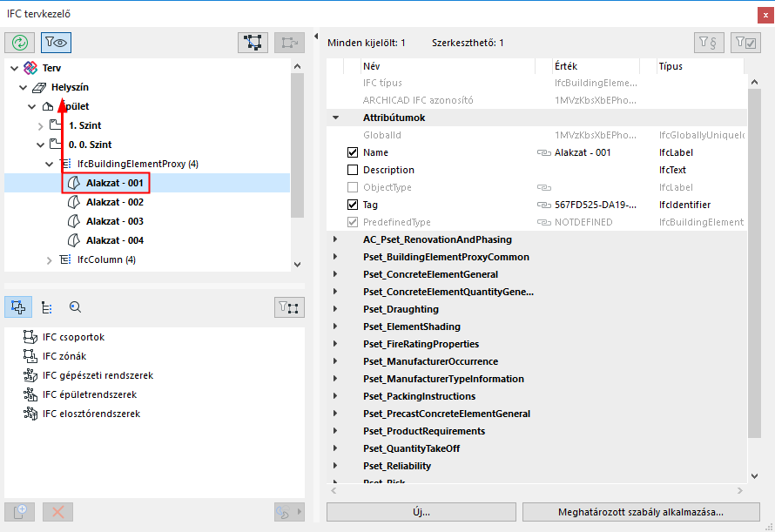Screen dimensions: 775x532
Task: Click the selection bounding box toolbar icon
Action: [x=253, y=42]
